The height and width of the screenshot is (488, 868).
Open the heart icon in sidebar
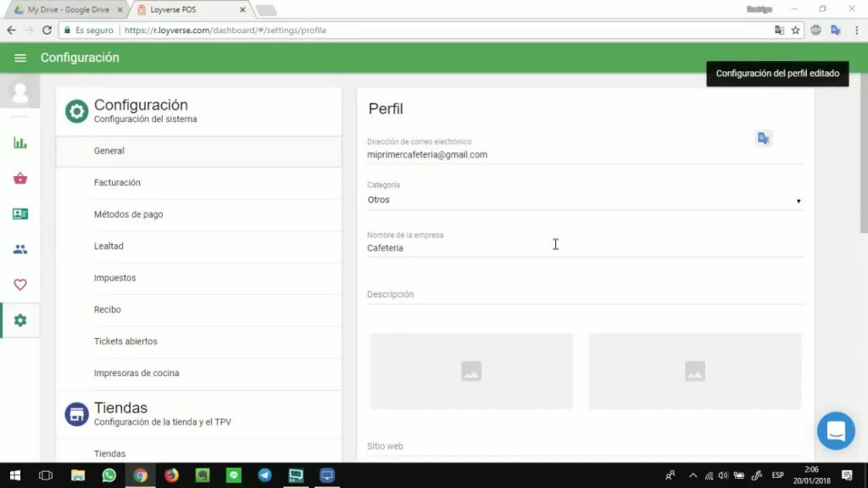pos(20,285)
